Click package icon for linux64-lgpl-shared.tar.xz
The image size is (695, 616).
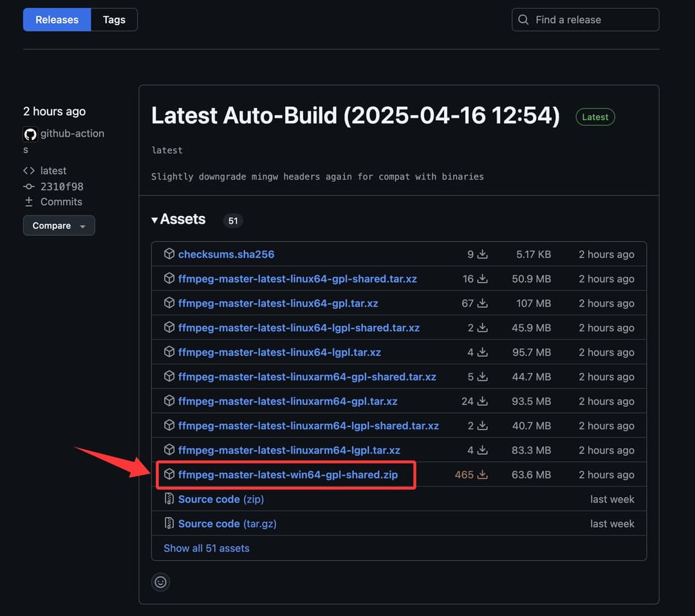tap(169, 327)
